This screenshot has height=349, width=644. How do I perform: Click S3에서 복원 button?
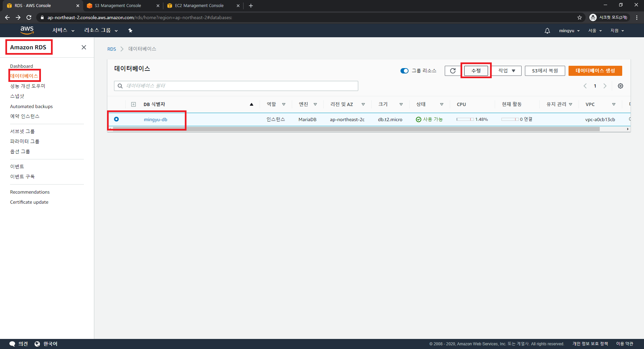545,71
